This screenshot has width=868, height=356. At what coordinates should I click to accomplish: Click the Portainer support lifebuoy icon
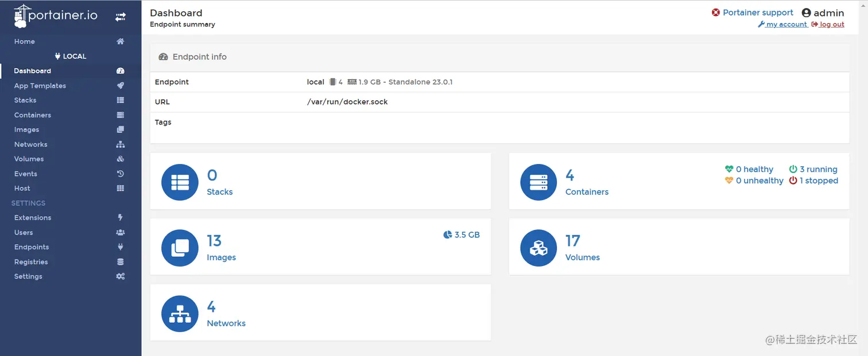click(716, 13)
